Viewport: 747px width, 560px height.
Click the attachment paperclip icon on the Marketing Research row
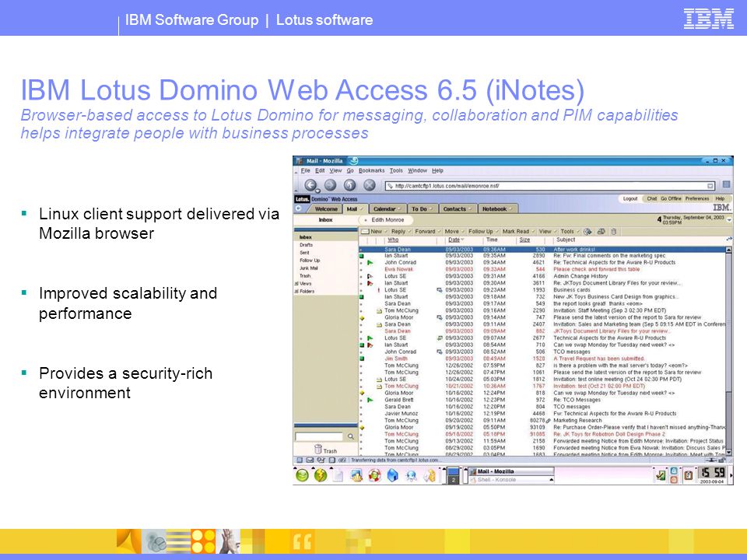click(x=549, y=421)
